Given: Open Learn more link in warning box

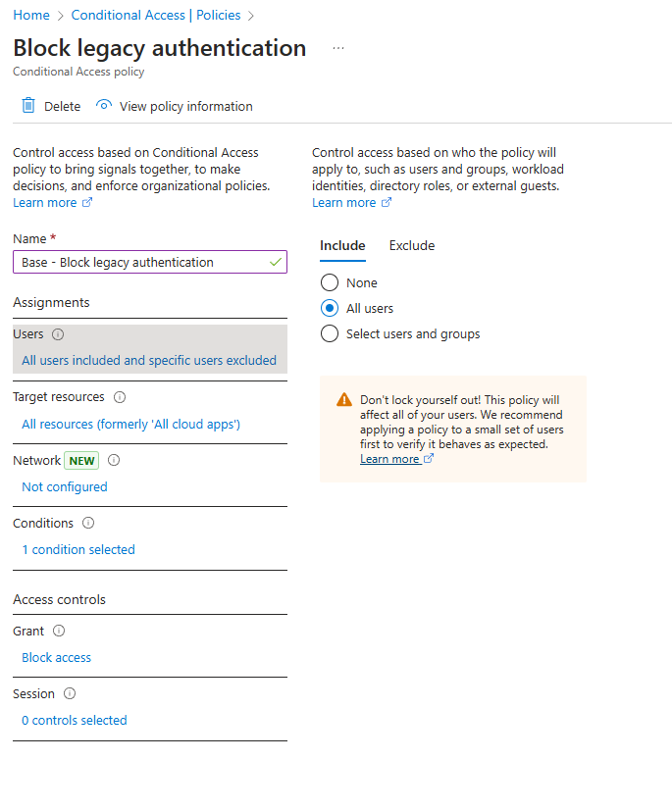Looking at the screenshot, I should [396, 459].
